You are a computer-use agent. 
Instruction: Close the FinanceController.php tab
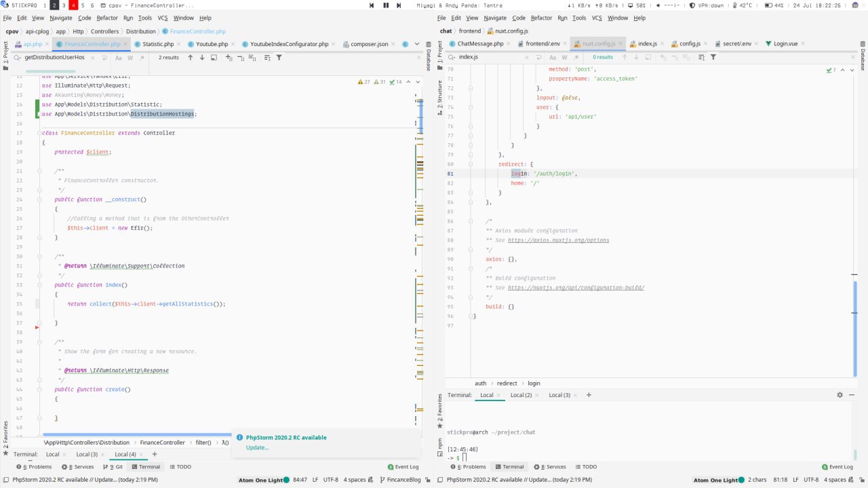[127, 43]
